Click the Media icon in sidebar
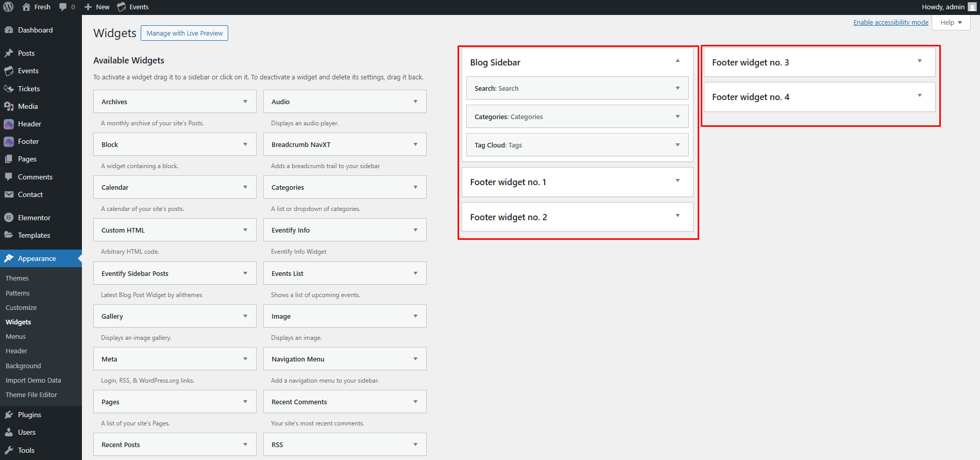The image size is (980, 460). [x=9, y=106]
